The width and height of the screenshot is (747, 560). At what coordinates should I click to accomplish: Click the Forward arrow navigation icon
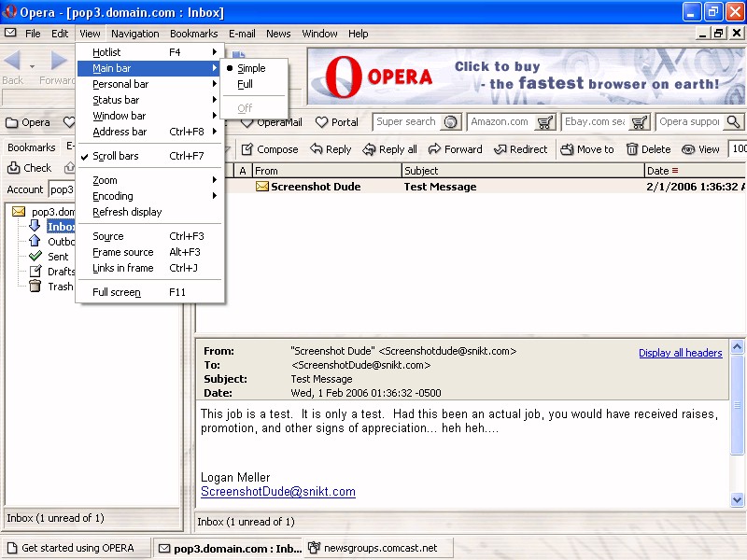pos(59,61)
